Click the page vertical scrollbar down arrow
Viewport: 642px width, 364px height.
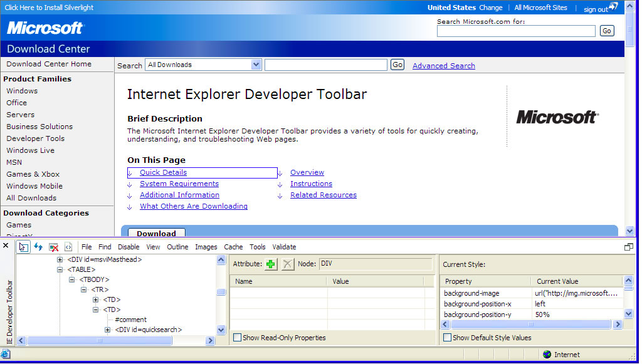coord(630,231)
